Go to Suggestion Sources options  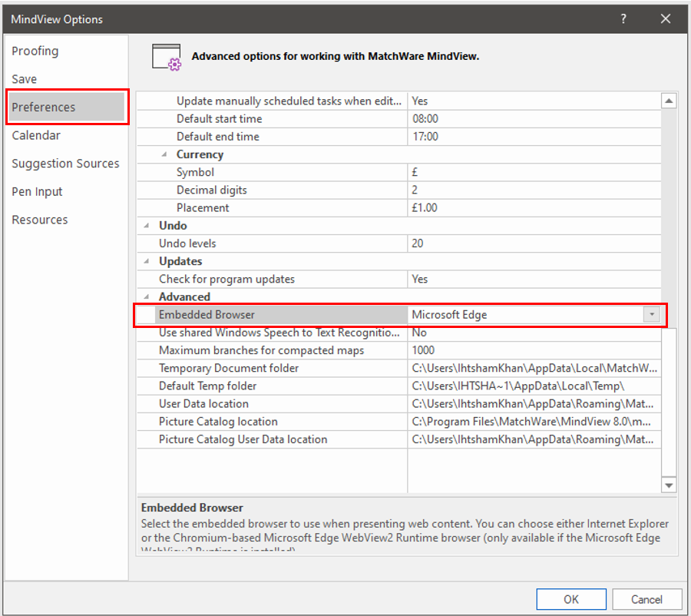[x=66, y=164]
